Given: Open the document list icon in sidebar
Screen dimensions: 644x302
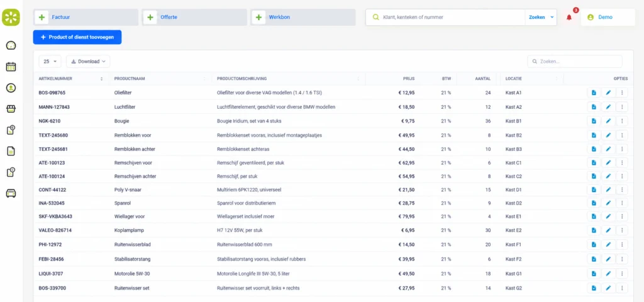Looking at the screenshot, I should (11, 151).
